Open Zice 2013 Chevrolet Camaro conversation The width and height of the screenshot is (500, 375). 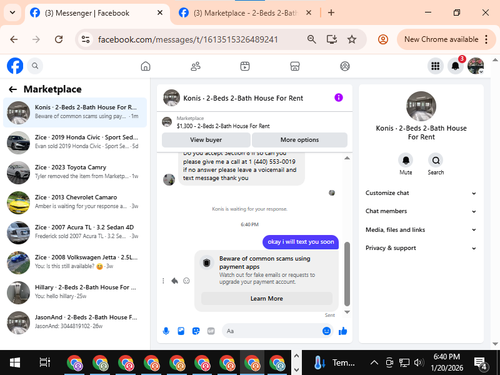pyautogui.click(x=75, y=202)
